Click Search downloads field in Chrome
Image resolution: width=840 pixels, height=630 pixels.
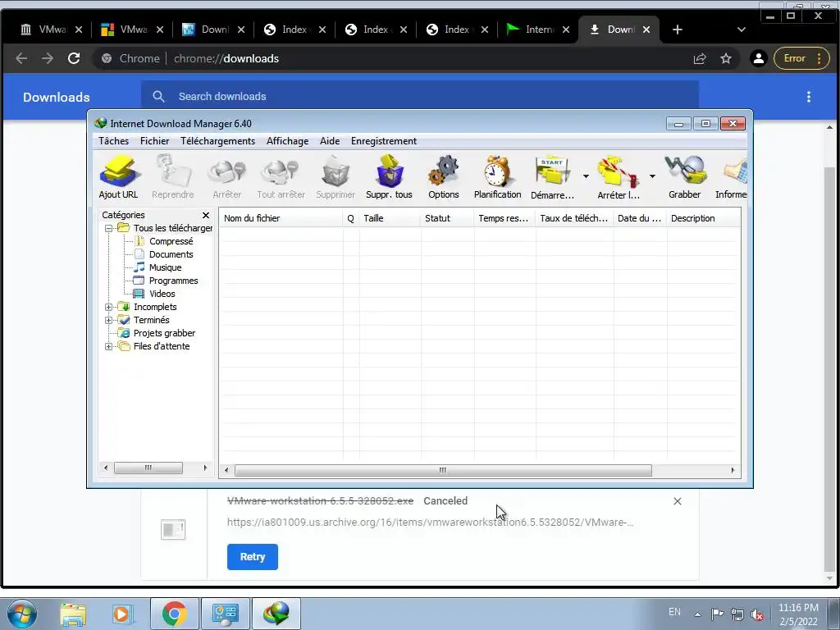click(x=420, y=97)
